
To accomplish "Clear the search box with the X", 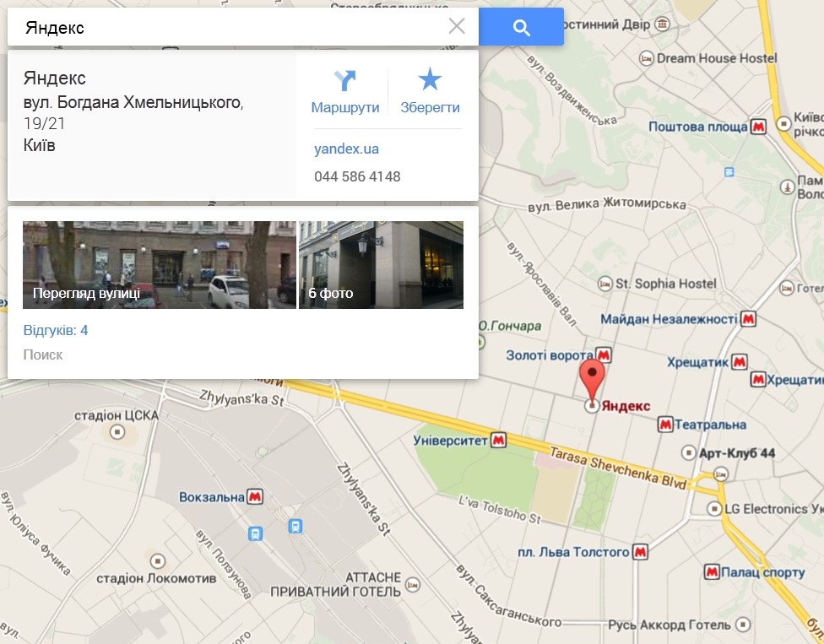I will (457, 26).
